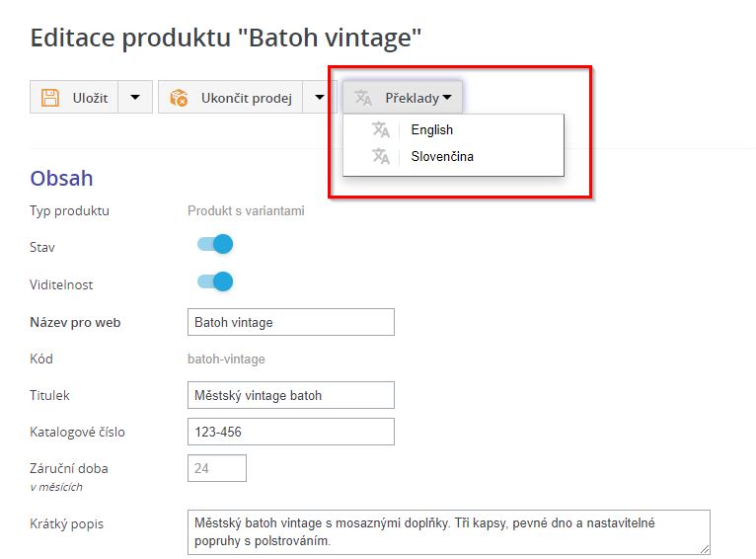Click the Katalogové číslo field
The height and width of the screenshot is (559, 756).
click(290, 432)
